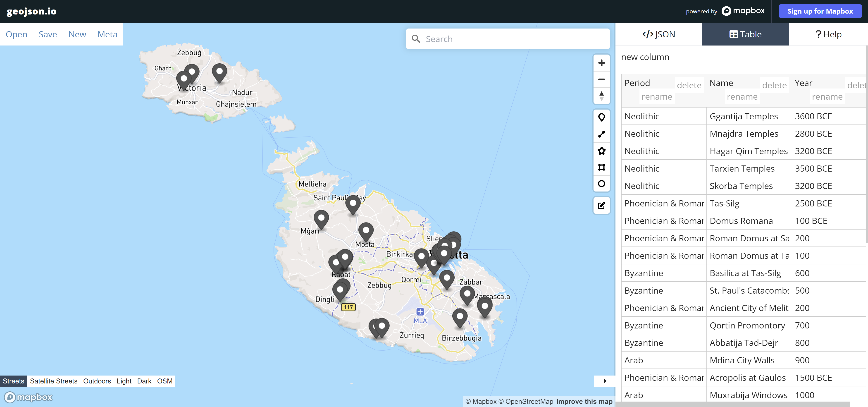
Task: Click the zoom out minus button
Action: (x=601, y=80)
